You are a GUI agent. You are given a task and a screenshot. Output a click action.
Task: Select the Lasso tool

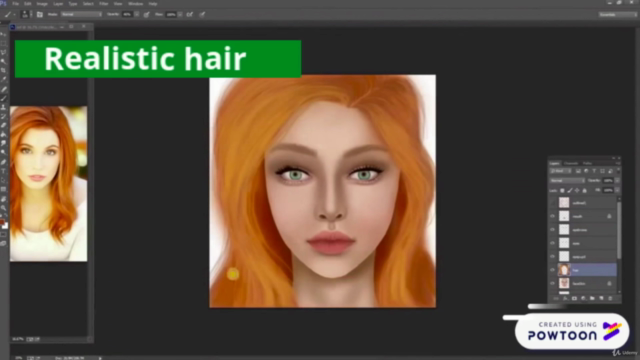(x=4, y=53)
